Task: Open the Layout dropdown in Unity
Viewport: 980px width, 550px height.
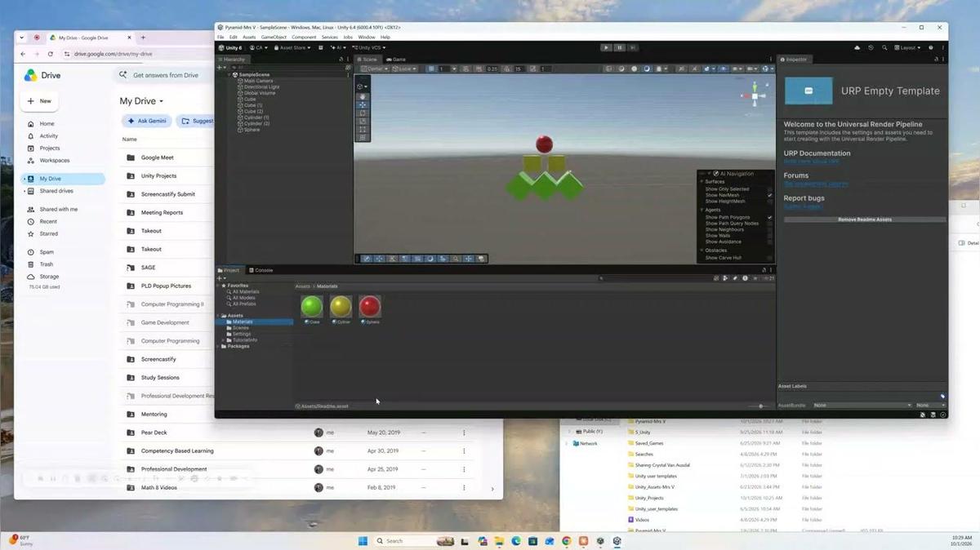Action: pyautogui.click(x=908, y=47)
